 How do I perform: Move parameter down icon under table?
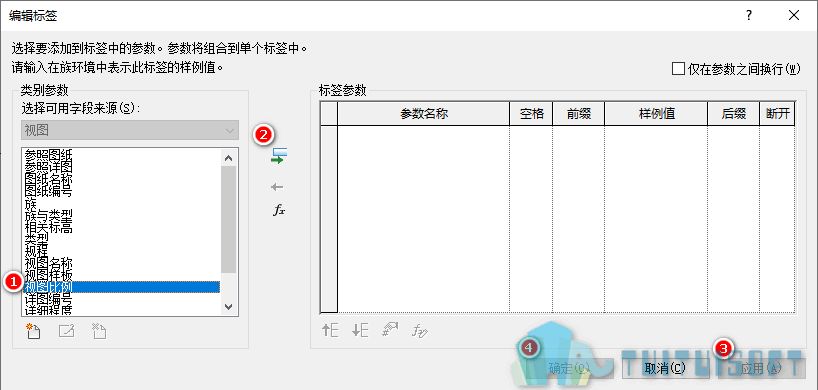pyautogui.click(x=360, y=330)
